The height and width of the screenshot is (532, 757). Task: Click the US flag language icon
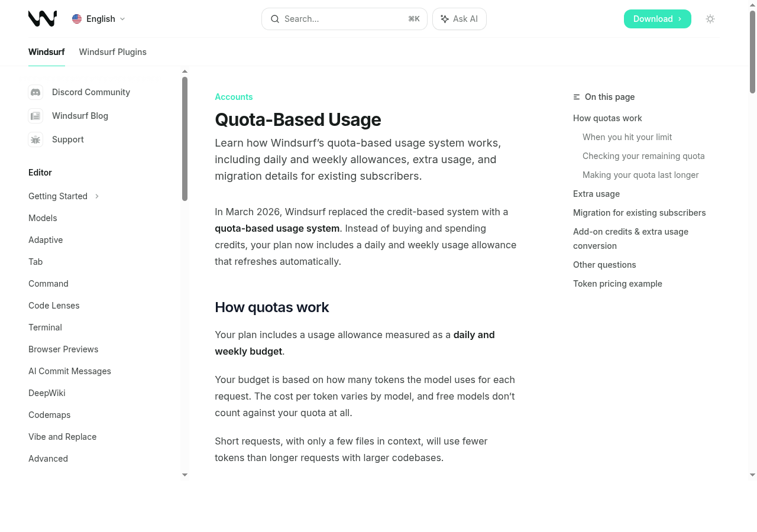coord(77,19)
